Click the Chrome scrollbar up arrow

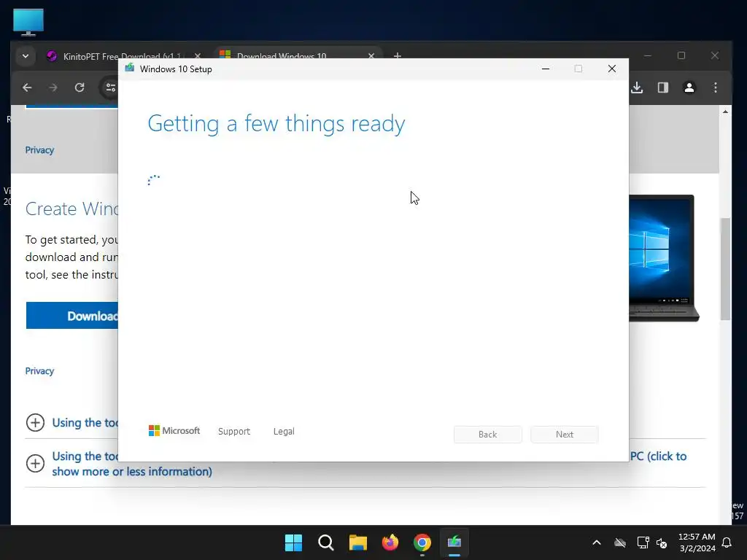(725, 112)
